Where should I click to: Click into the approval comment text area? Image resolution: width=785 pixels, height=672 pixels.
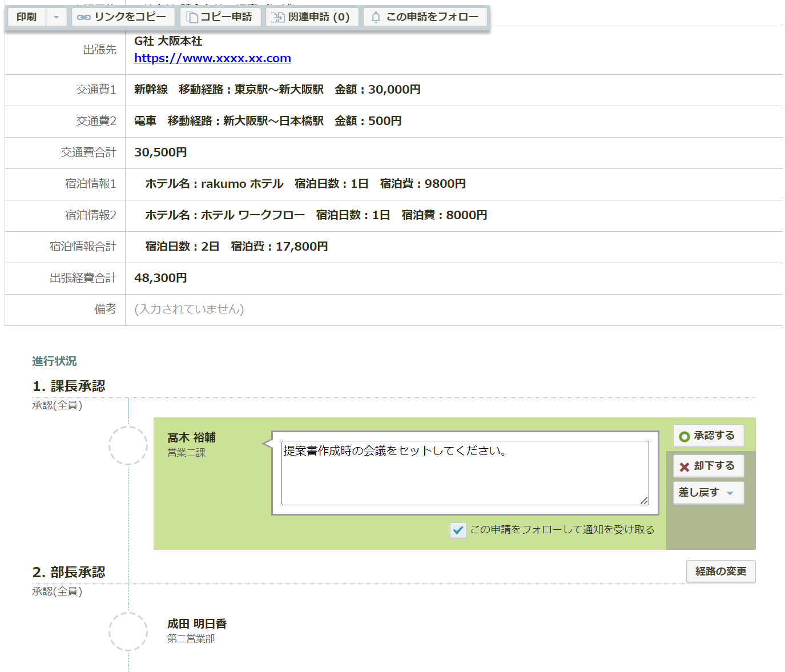pyautogui.click(x=465, y=473)
